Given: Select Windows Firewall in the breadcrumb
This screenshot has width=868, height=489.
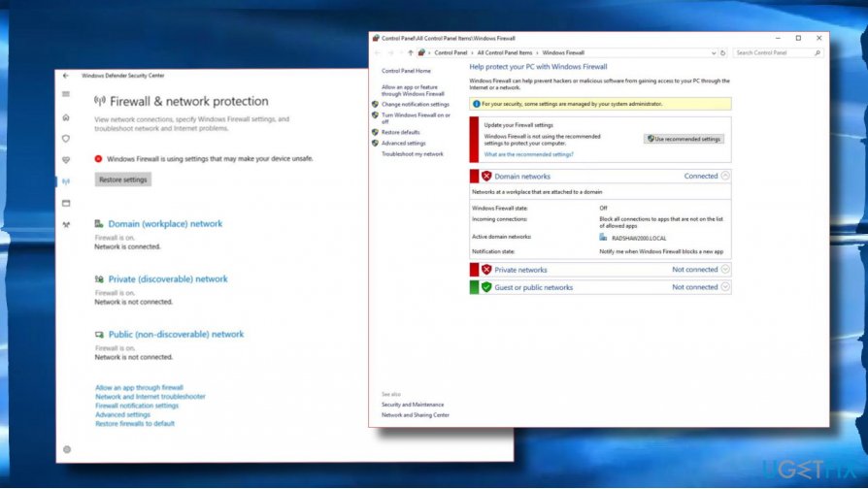Looking at the screenshot, I should coord(563,53).
